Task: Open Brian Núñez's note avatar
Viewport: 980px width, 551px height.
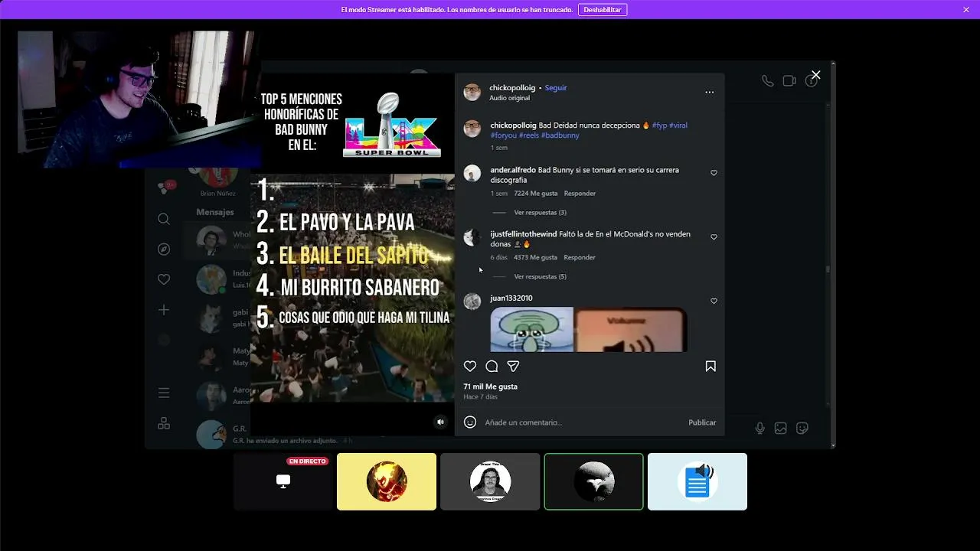Action: (x=217, y=176)
